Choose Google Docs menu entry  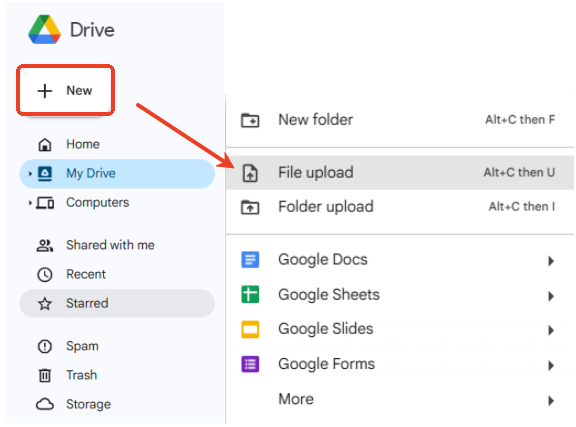click(400, 260)
